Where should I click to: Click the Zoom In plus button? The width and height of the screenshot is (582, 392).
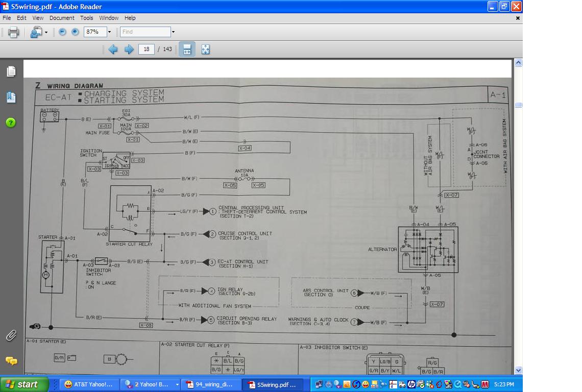pos(75,32)
